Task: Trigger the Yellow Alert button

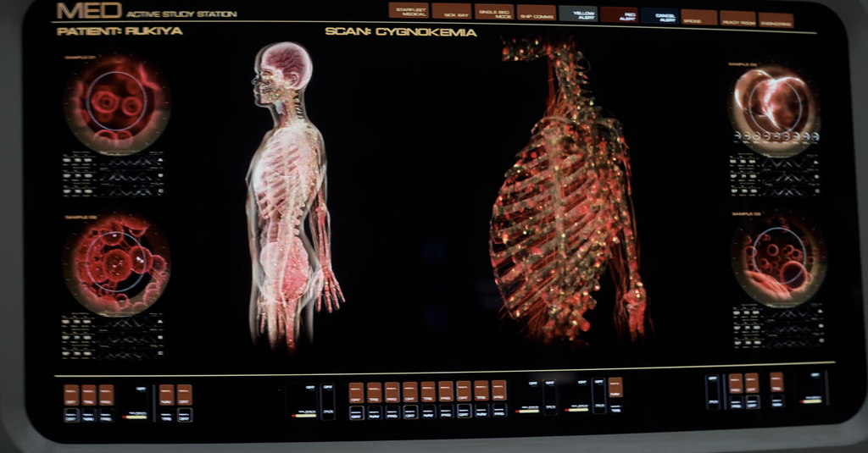Action: pyautogui.click(x=578, y=14)
